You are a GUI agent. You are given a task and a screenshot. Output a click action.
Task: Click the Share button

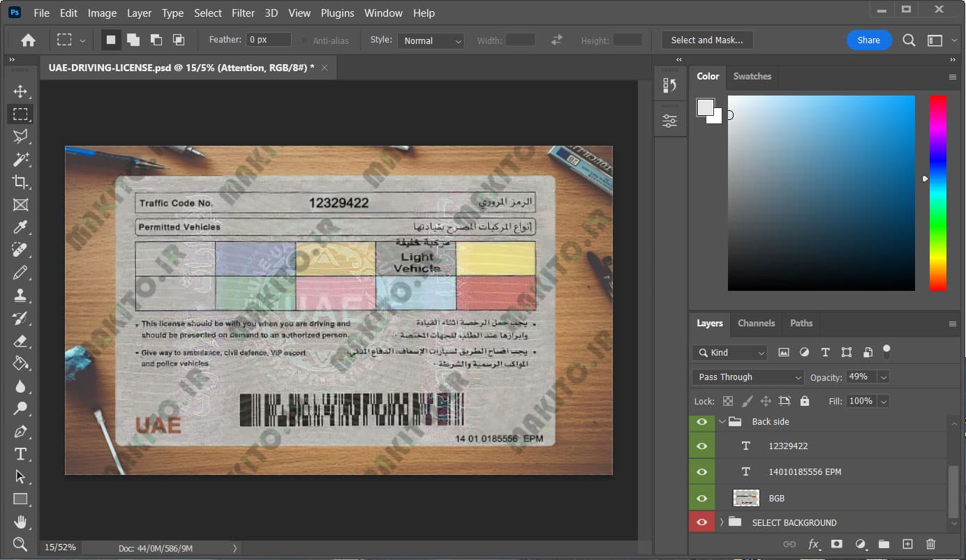868,40
